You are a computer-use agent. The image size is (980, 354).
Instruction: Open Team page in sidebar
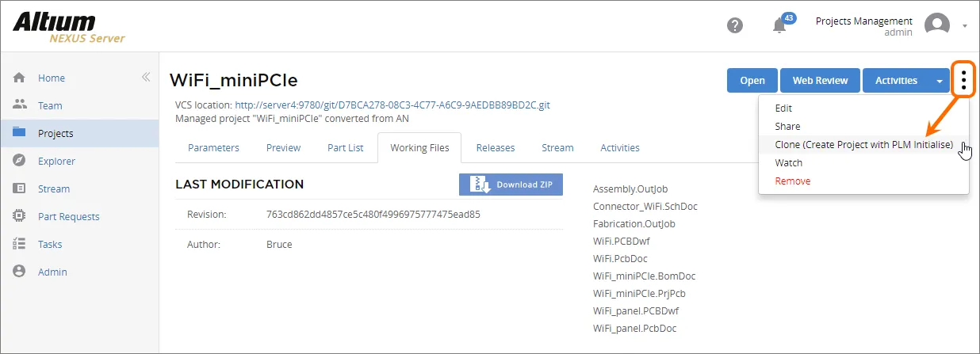(x=50, y=105)
